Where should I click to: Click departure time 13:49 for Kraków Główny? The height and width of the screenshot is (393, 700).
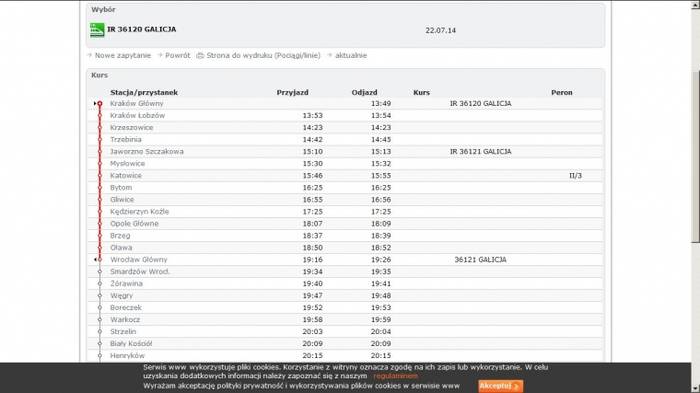[381, 103]
